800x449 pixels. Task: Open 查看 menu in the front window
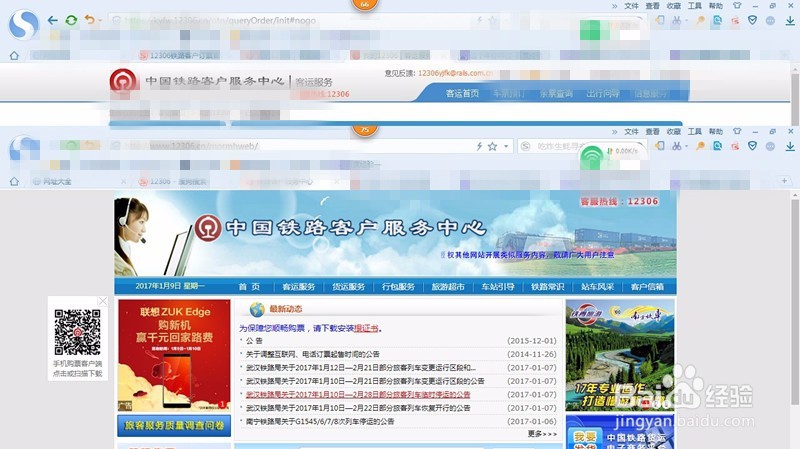pos(653,132)
